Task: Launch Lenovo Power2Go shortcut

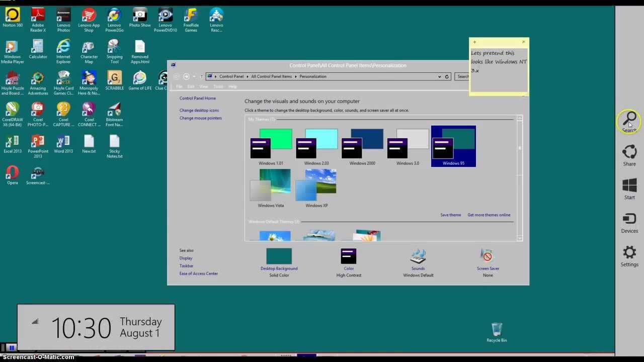Action: click(x=114, y=20)
